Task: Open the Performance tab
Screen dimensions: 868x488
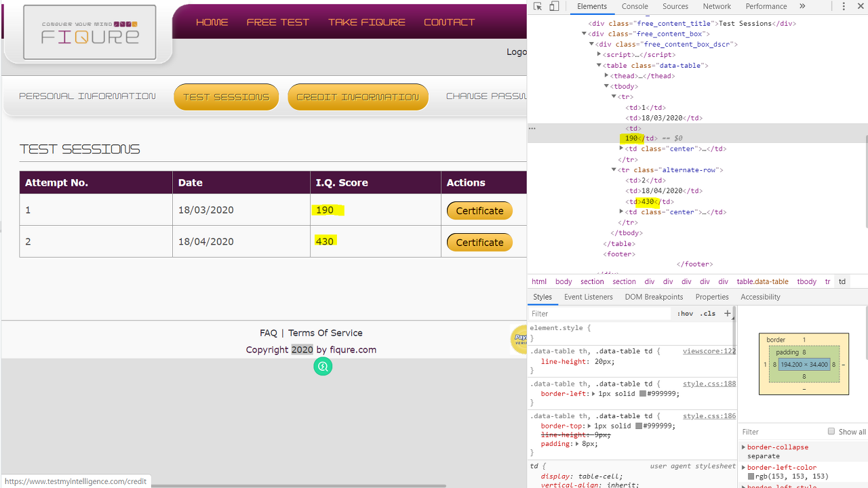Action: 766,6
